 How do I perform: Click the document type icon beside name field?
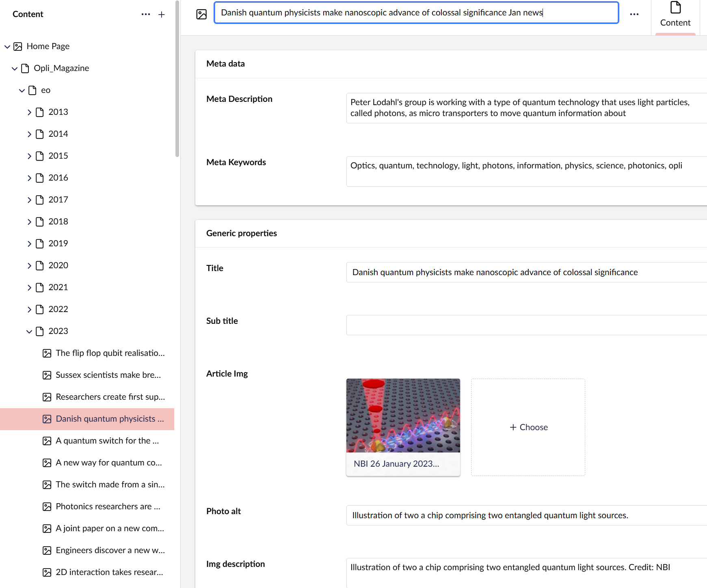[201, 14]
